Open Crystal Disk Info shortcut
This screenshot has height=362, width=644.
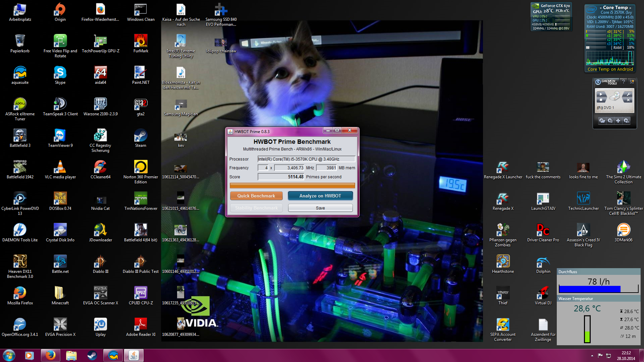point(60,233)
